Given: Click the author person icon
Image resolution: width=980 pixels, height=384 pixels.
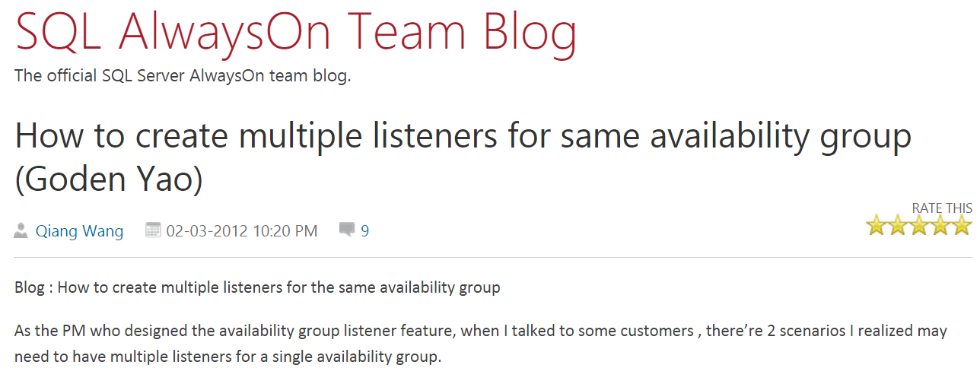Looking at the screenshot, I should click(21, 230).
